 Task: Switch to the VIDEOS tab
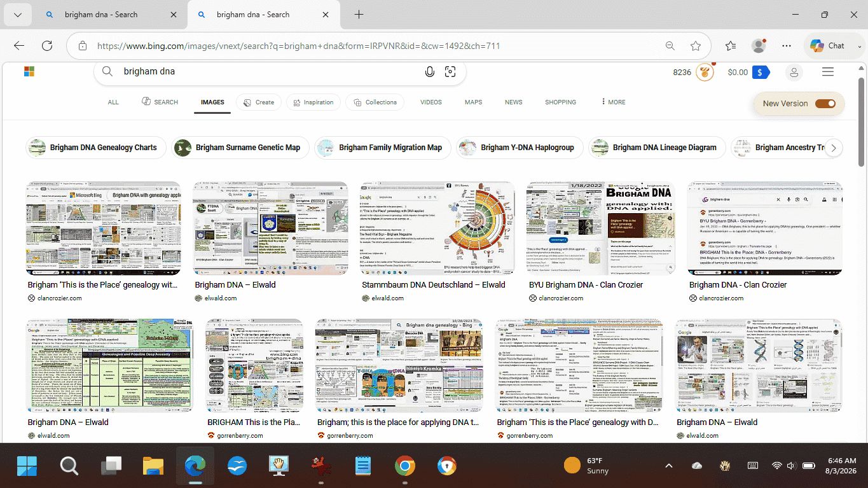pyautogui.click(x=431, y=102)
